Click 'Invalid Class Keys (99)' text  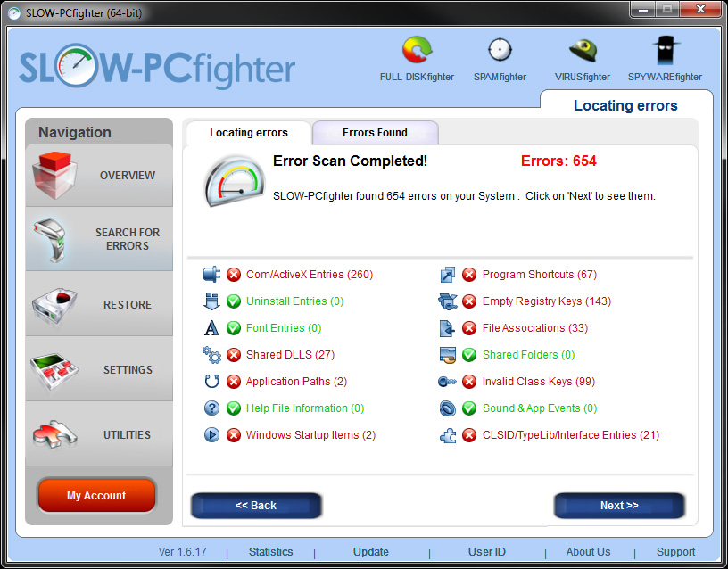point(539,382)
